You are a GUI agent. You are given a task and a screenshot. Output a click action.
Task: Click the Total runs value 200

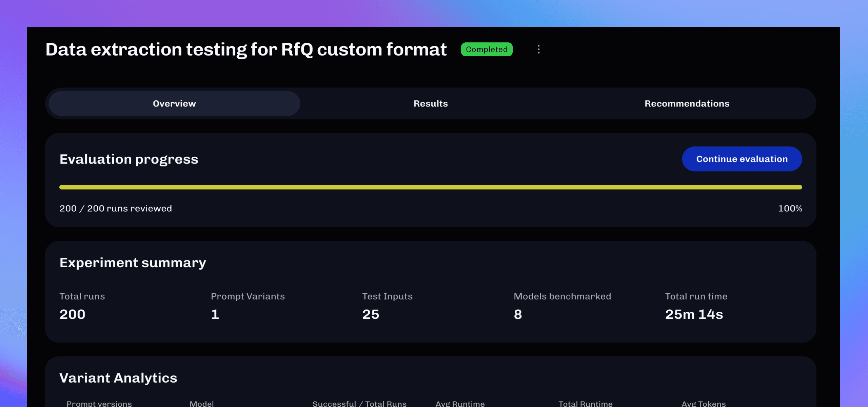[x=73, y=314]
